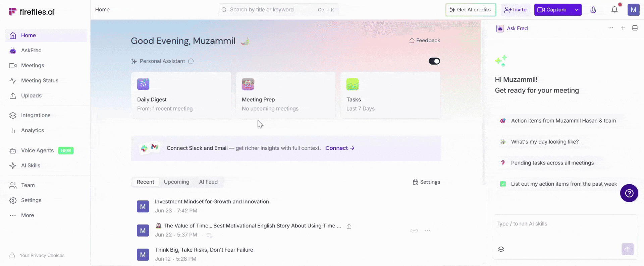Open the AI skills layers icon in the chat box

point(501,249)
